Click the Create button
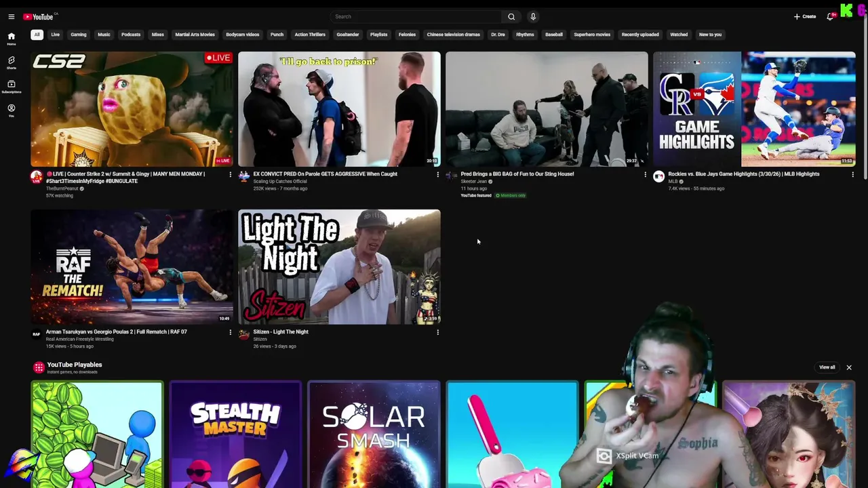868x488 pixels. (x=805, y=16)
